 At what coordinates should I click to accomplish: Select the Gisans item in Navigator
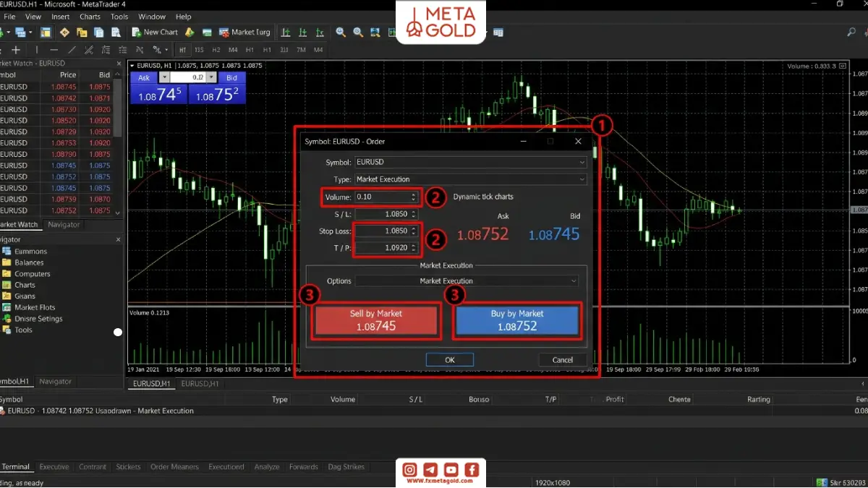25,296
